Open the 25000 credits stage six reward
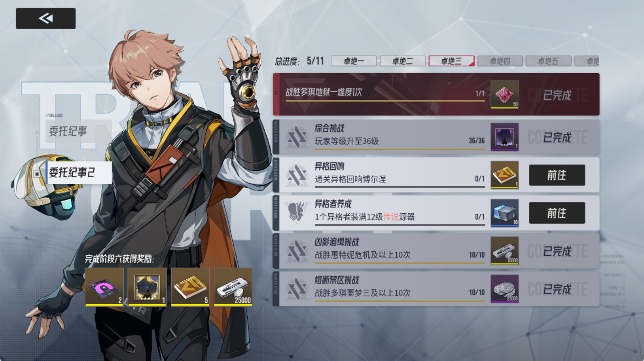This screenshot has height=361, width=644. 233,287
